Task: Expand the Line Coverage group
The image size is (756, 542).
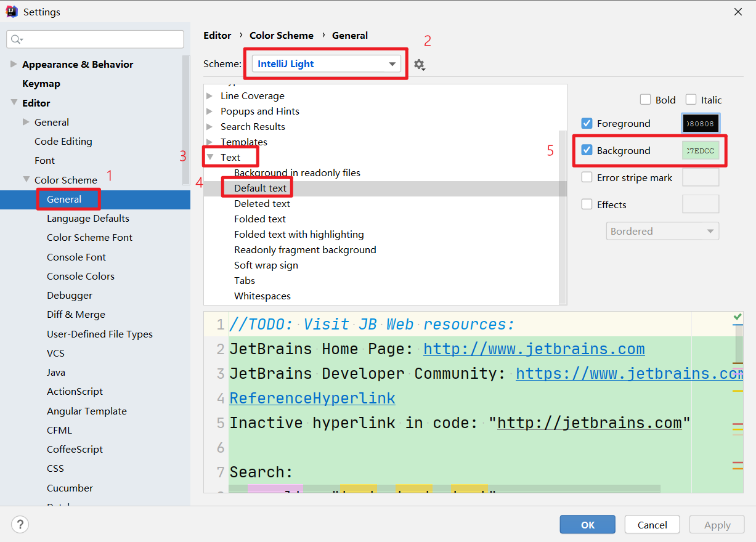Action: [x=209, y=96]
